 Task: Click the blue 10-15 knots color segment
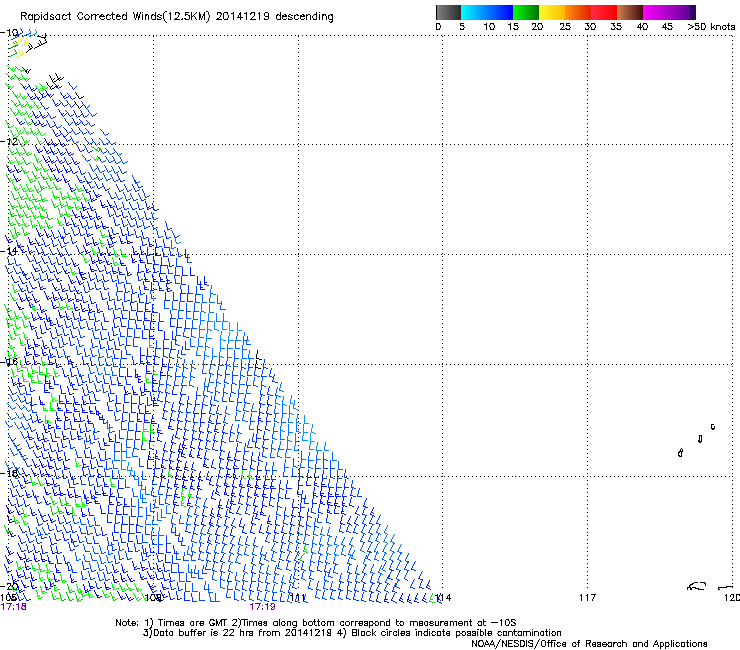tap(500, 12)
